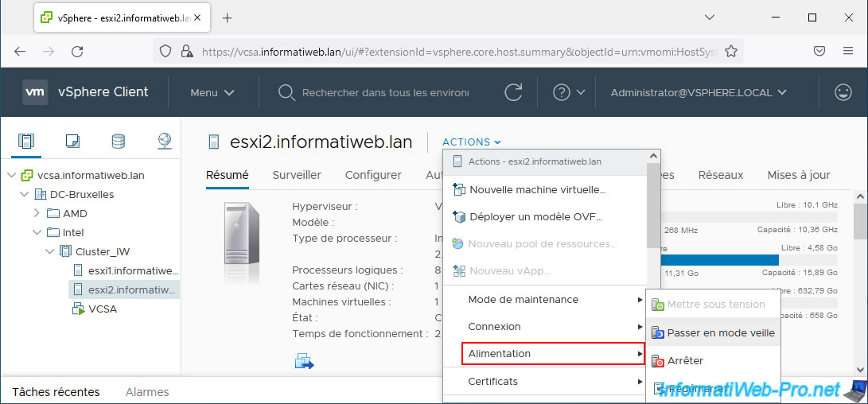Expand the AMD folder

pos(37,214)
